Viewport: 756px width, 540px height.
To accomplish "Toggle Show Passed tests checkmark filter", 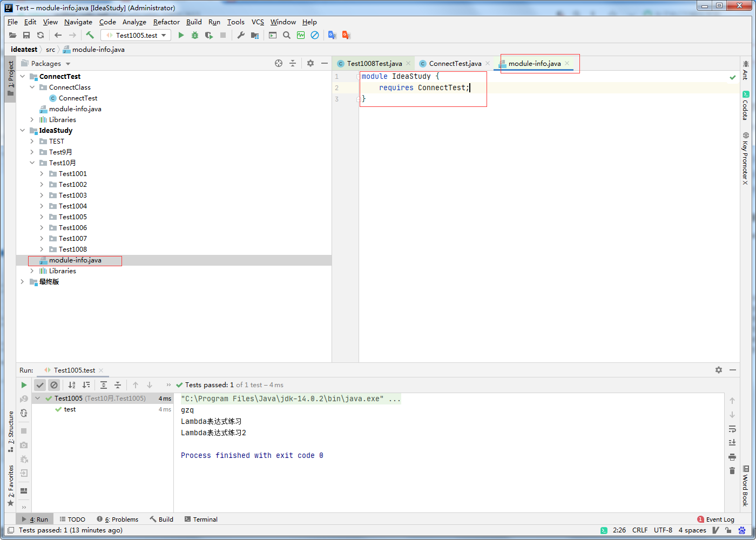I will [39, 385].
